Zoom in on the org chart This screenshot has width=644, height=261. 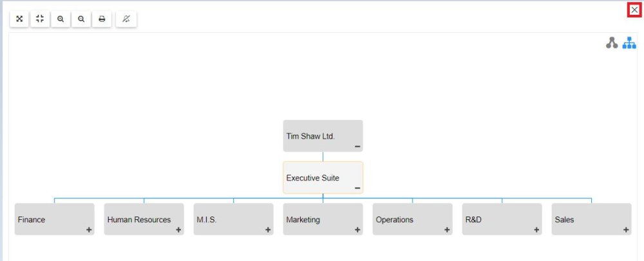61,19
